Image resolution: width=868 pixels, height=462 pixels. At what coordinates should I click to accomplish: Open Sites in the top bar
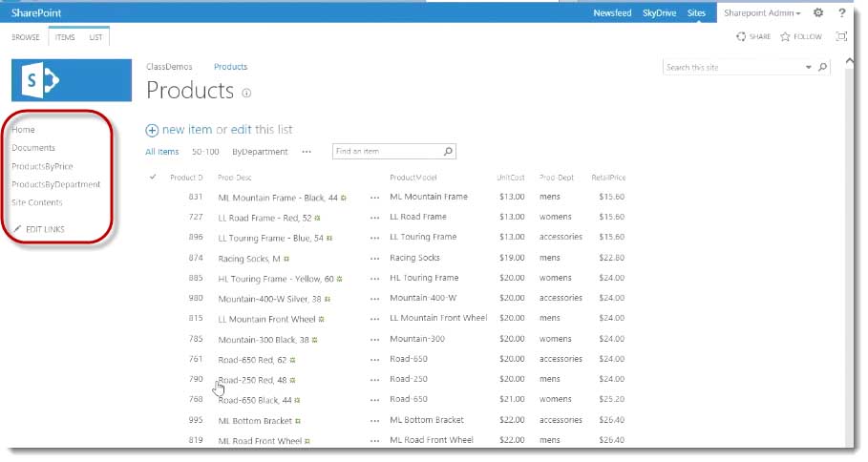point(696,12)
